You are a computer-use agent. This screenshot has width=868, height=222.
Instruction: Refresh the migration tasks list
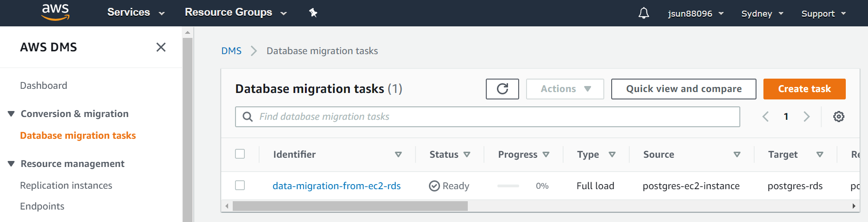[x=502, y=89]
